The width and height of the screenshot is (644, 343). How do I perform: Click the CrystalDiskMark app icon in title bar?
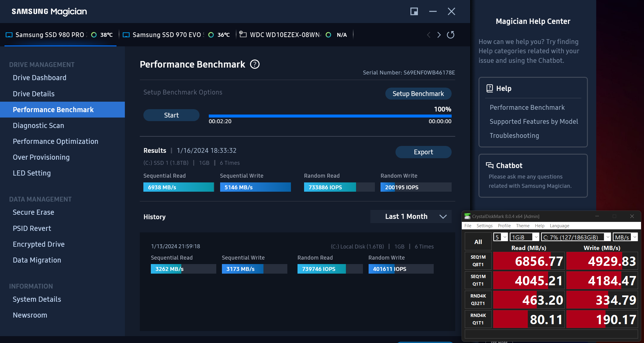(467, 216)
